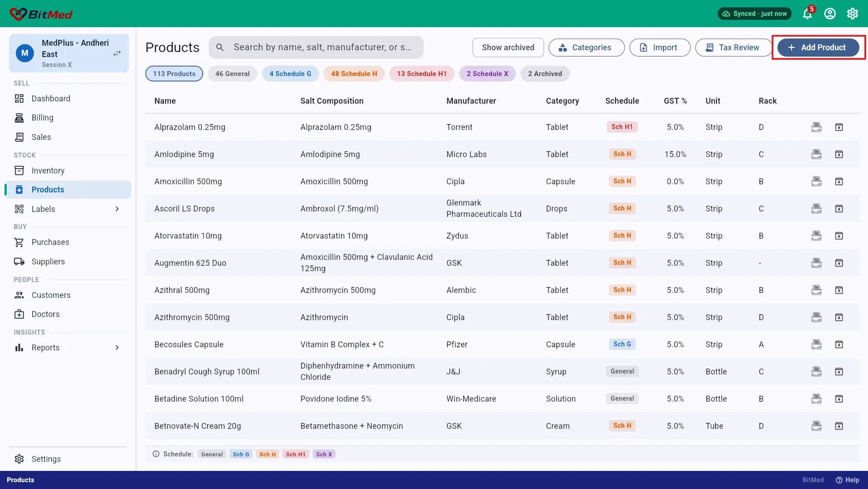Viewport: 868px width, 489px height.
Task: Click the cash register icon for Ascoril LS Drops
Action: point(816,209)
